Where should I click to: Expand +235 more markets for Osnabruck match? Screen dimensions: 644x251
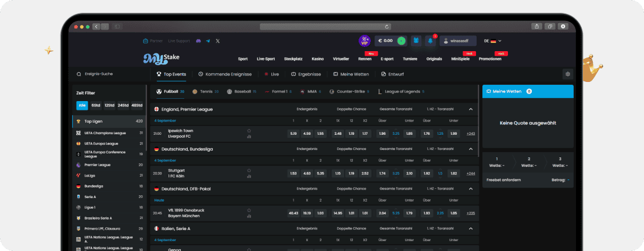click(x=471, y=213)
